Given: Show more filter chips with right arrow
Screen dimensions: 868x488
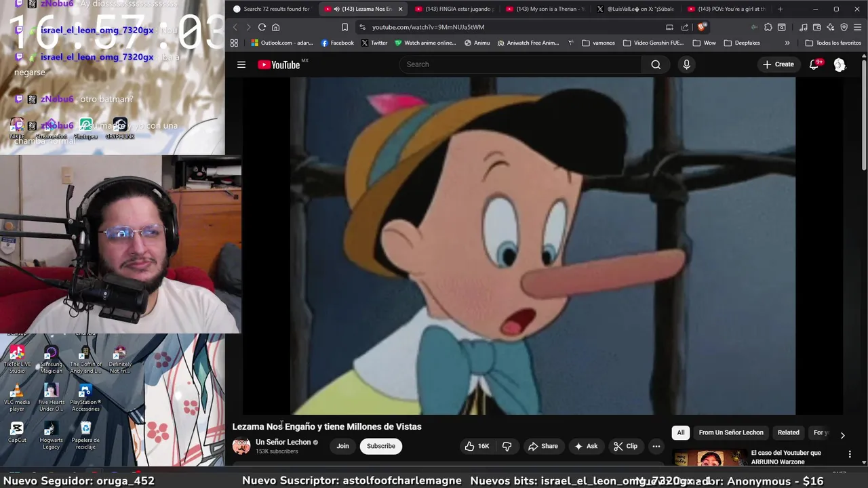Looking at the screenshot, I should pyautogui.click(x=842, y=434).
